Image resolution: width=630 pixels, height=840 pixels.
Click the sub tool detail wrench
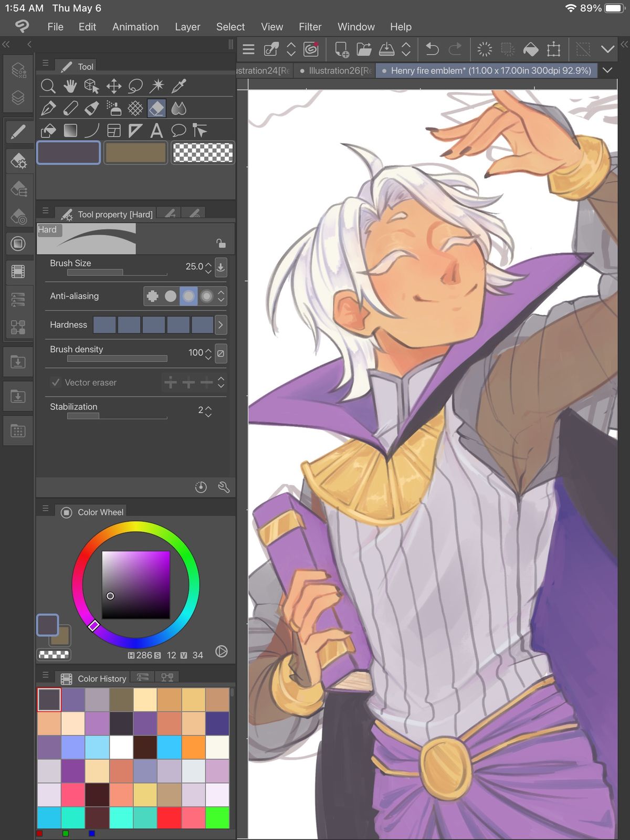coord(224,487)
